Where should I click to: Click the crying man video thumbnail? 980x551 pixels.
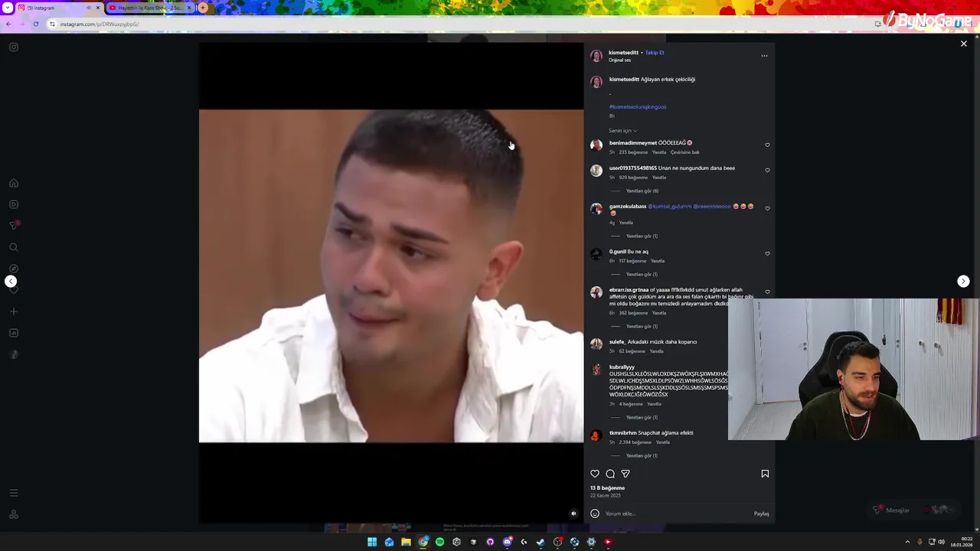[x=391, y=275]
